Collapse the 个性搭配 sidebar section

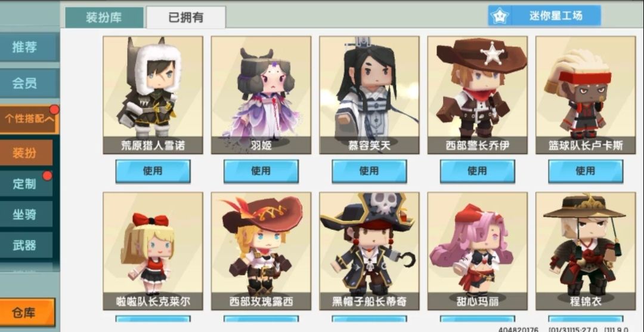tap(29, 119)
